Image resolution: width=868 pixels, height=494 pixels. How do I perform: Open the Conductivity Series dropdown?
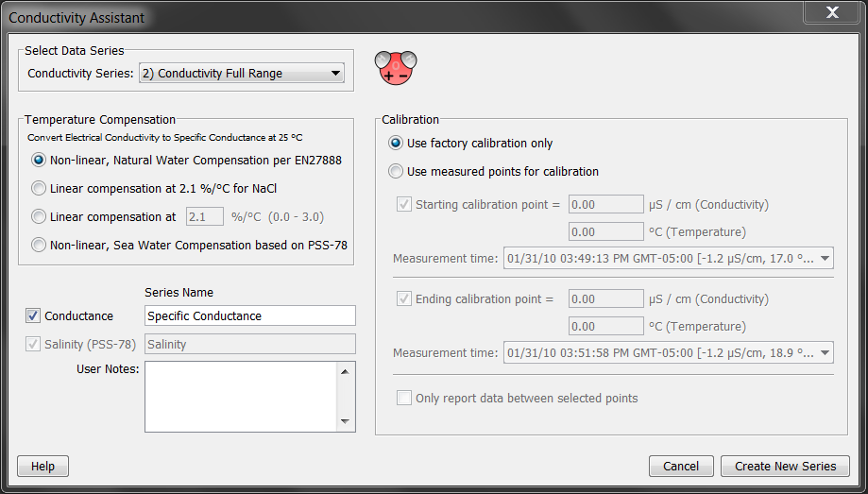point(241,74)
